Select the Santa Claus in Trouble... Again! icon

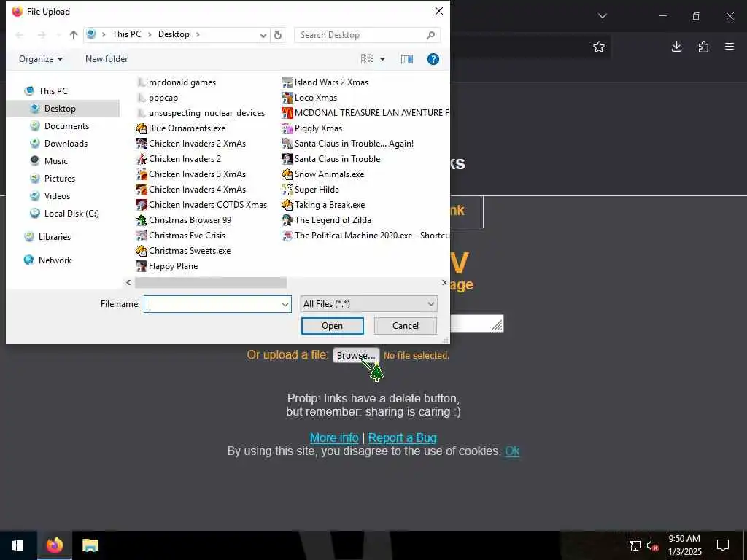click(x=287, y=144)
